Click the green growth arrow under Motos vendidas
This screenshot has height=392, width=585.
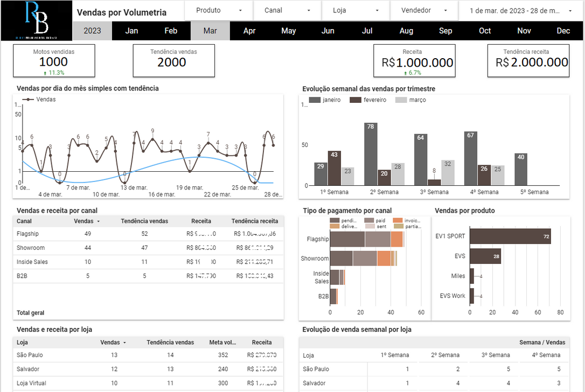45,73
